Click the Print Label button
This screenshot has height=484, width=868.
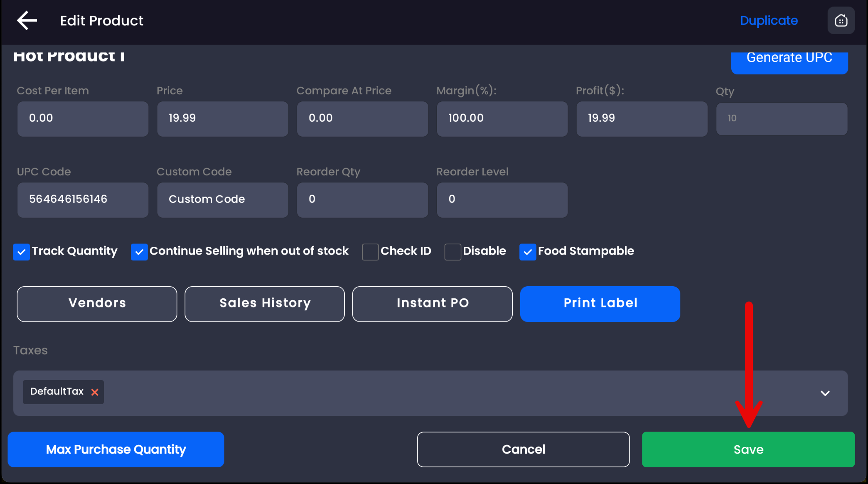[x=600, y=304]
